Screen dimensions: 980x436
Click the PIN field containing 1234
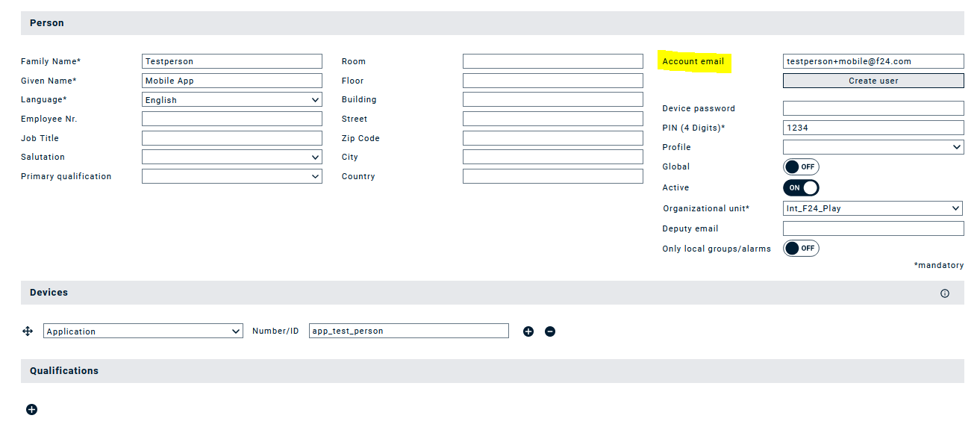click(x=873, y=128)
